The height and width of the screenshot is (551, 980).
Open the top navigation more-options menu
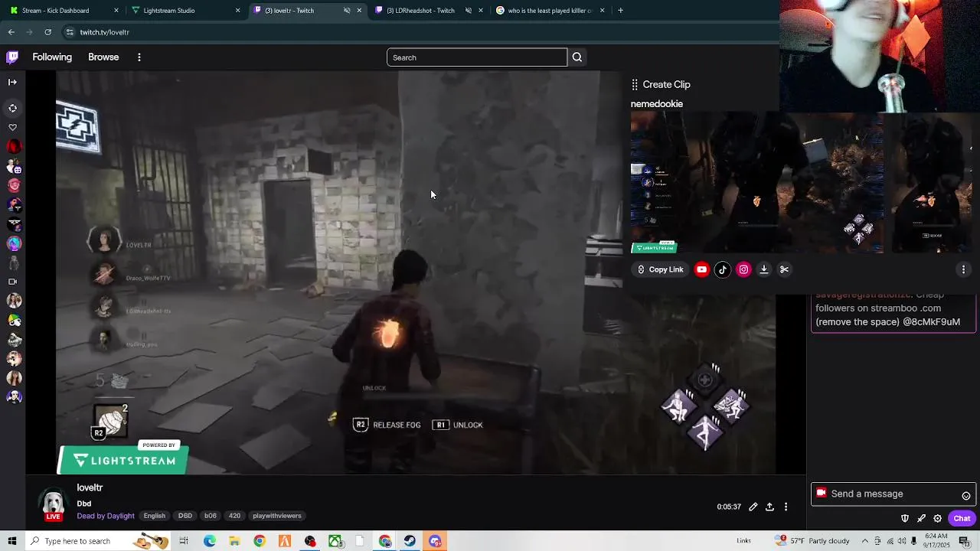[139, 57]
